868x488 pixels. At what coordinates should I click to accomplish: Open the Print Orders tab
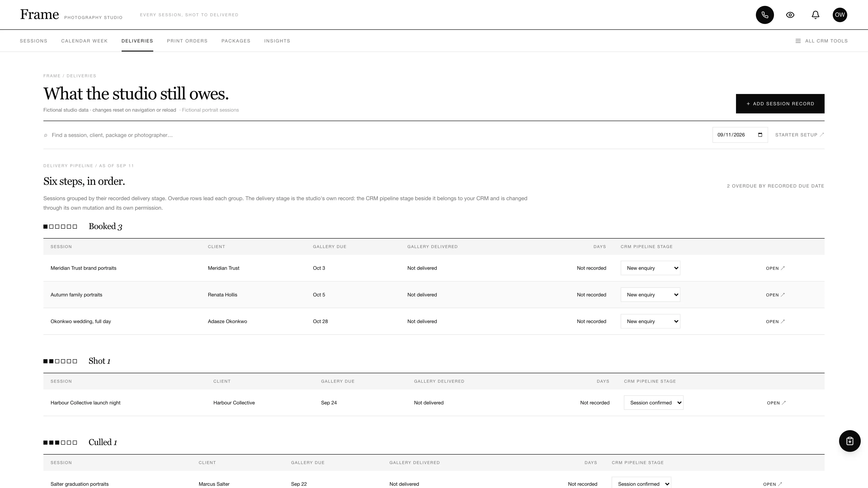coord(187,41)
